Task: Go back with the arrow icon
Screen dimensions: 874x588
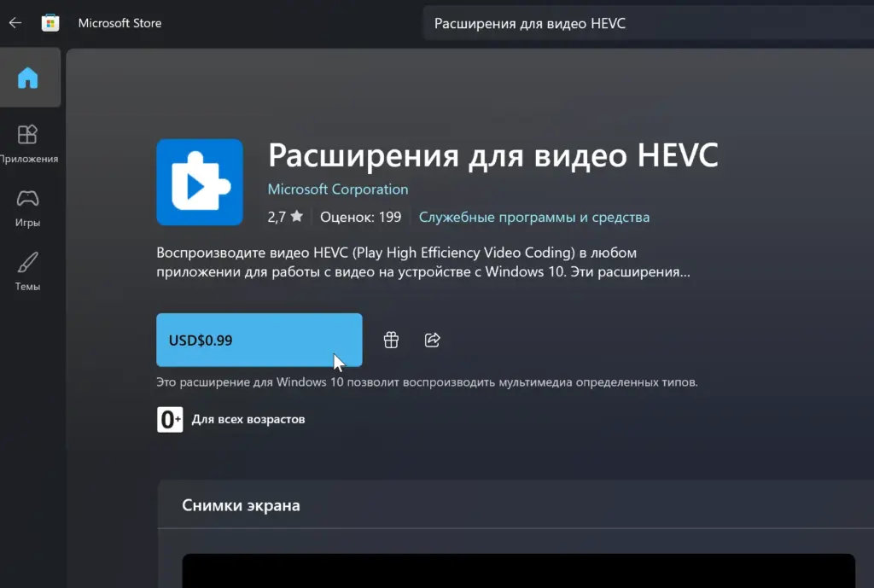Action: 15,23
